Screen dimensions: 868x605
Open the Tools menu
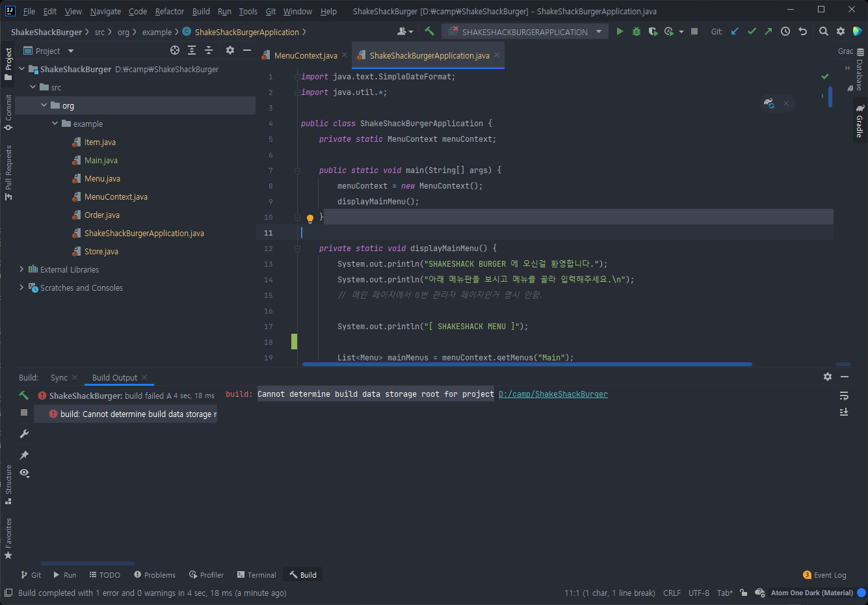pos(248,11)
